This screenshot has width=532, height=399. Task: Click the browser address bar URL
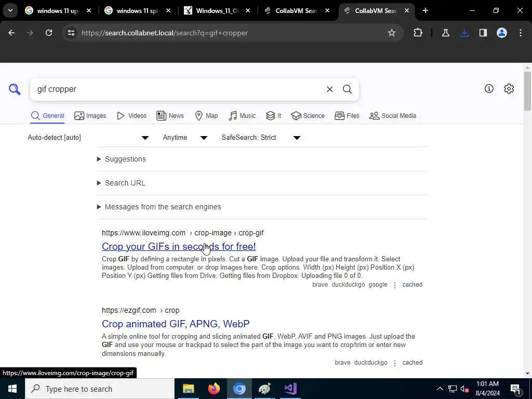165,33
